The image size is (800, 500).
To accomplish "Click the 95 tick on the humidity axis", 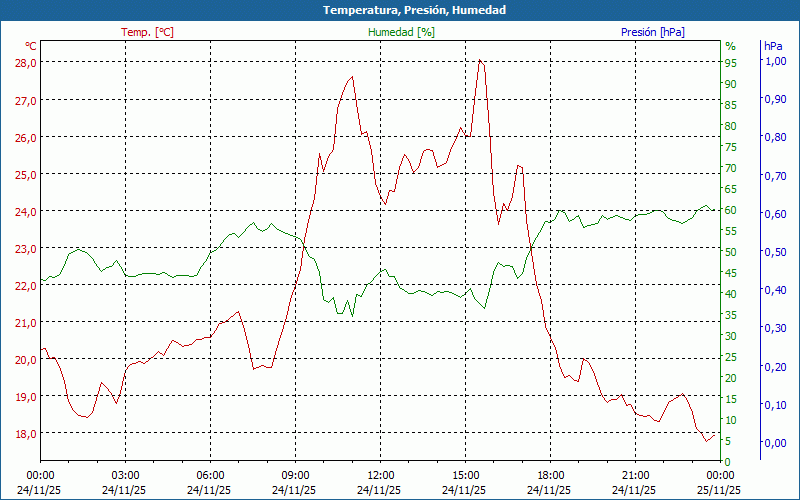I will 731,62.
